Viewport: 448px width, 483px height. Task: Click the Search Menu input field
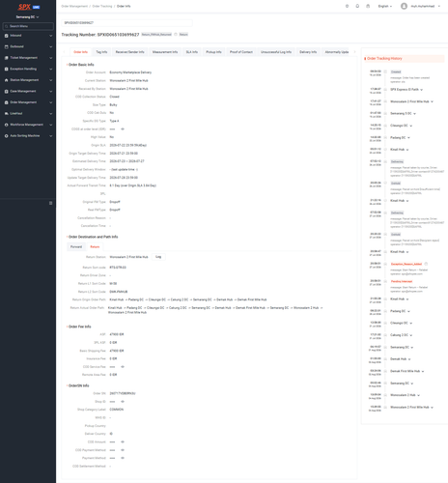click(x=28, y=26)
